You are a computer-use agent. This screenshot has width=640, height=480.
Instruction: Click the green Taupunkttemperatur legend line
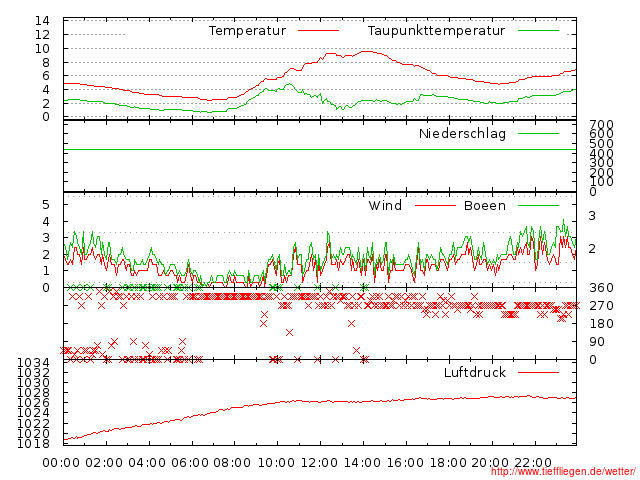538,31
